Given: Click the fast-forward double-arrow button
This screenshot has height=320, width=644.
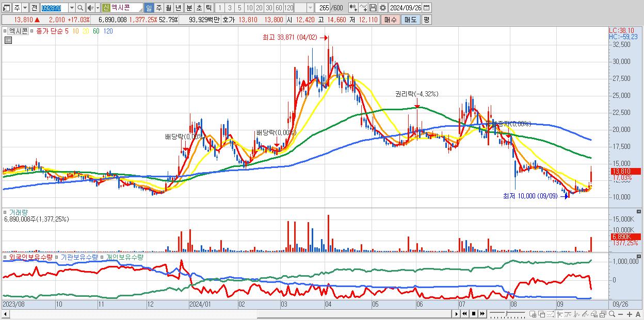Looking at the screenshot, I should tap(482, 314).
